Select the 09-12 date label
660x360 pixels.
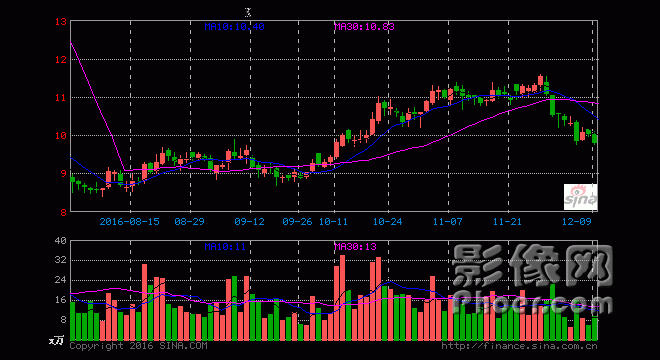coord(250,221)
